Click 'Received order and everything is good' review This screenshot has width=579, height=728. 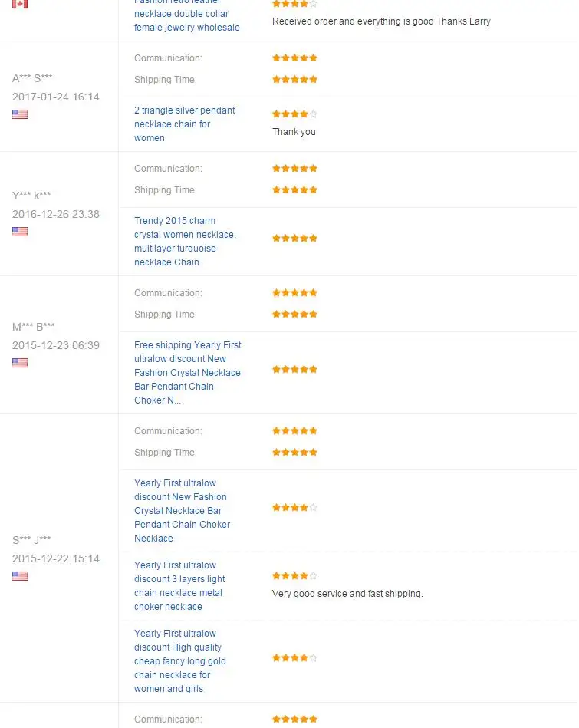pos(381,21)
